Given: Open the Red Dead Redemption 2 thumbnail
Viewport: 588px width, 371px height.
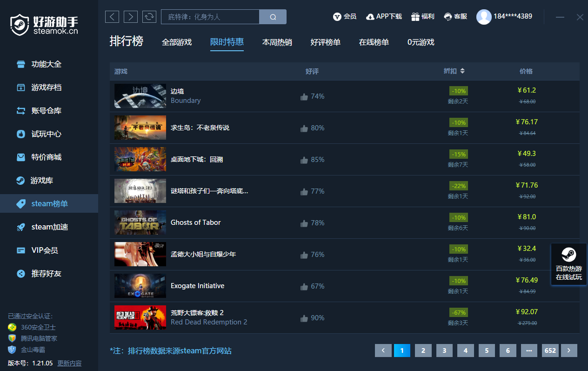Looking at the screenshot, I should click(x=140, y=317).
